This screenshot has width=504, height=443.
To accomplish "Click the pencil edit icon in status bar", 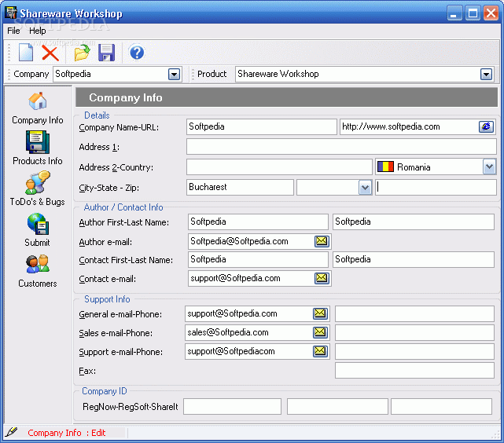I will coord(11,432).
